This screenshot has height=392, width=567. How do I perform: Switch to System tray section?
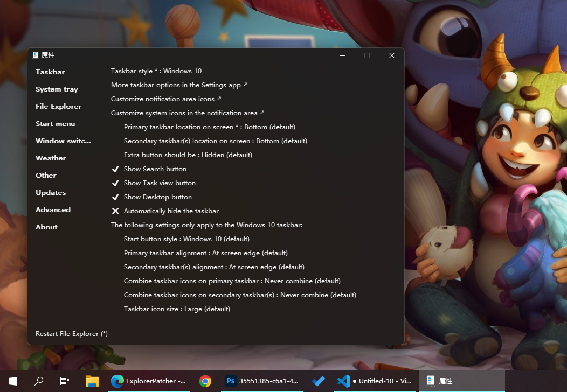click(x=57, y=89)
